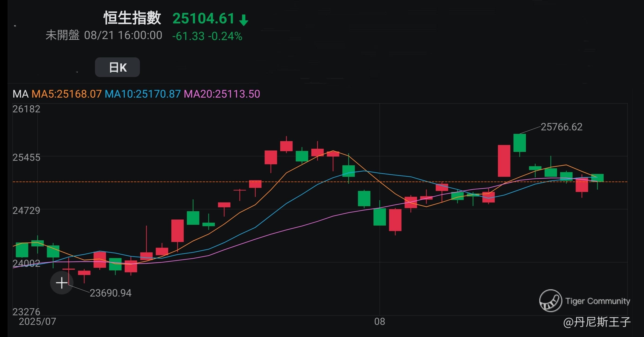Screen dimensions: 644x337
Task: Click the tall green candle at the 25766.62 high
Action: [520, 143]
